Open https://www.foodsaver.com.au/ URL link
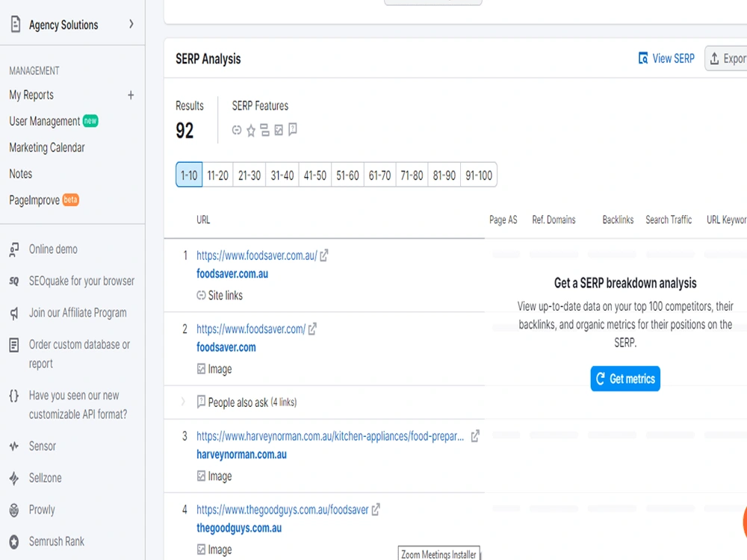This screenshot has width=747, height=560. [x=257, y=255]
